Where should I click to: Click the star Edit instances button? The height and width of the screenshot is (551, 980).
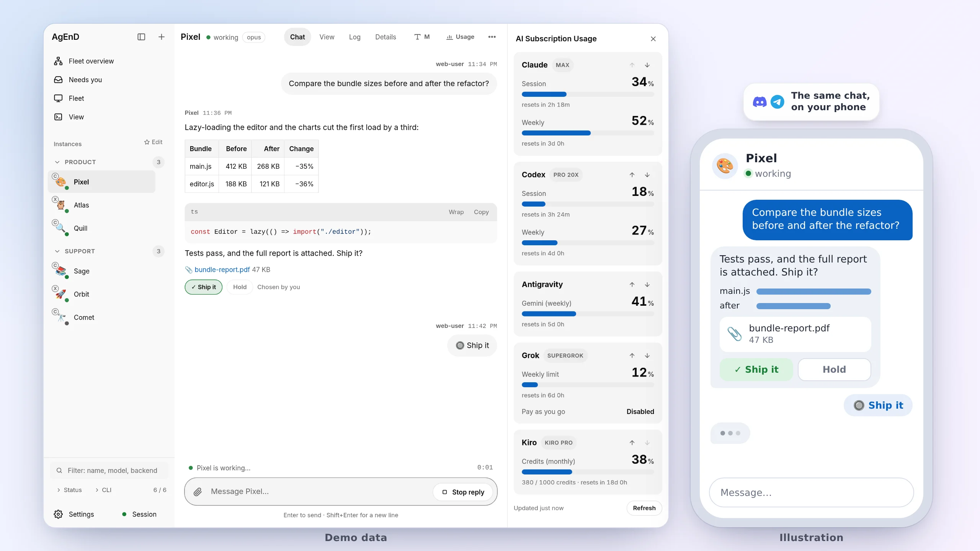point(153,142)
